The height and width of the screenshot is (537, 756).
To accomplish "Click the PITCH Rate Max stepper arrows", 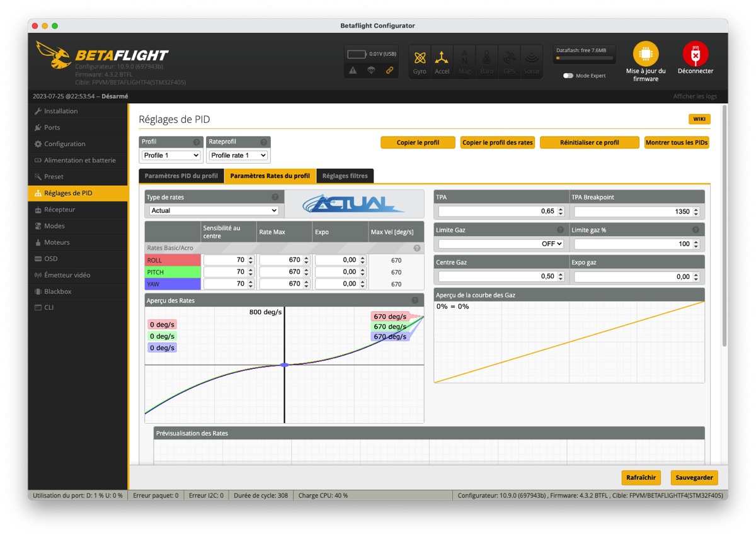I will click(306, 272).
